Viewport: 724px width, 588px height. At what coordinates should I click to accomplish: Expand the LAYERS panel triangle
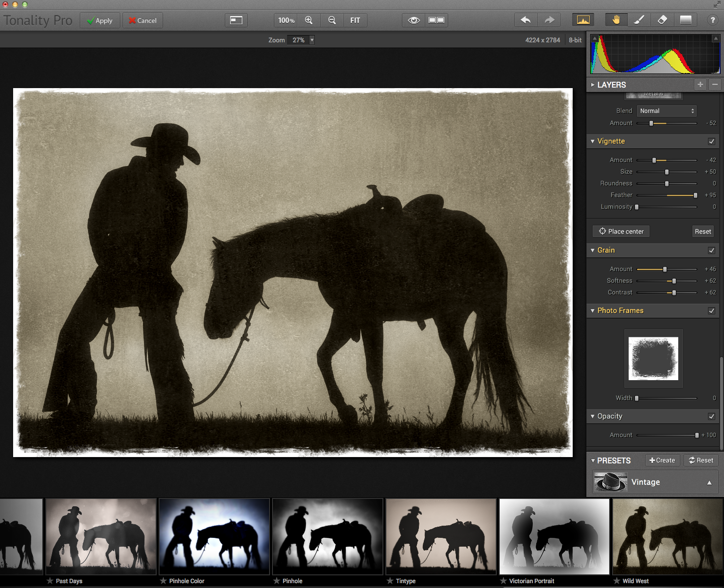pyautogui.click(x=593, y=85)
